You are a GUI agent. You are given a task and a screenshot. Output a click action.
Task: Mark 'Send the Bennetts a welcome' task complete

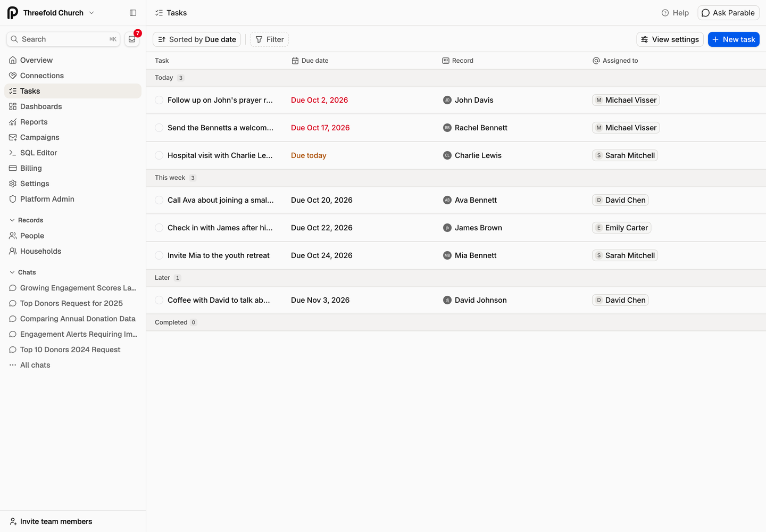click(159, 128)
